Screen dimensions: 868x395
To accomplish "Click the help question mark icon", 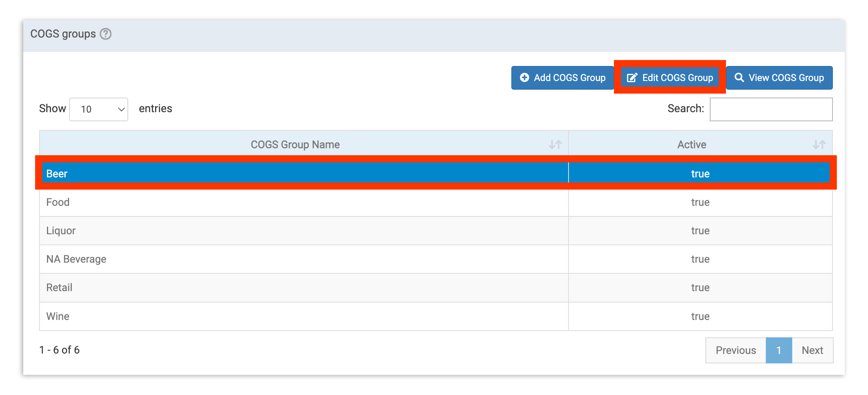I will [x=105, y=34].
